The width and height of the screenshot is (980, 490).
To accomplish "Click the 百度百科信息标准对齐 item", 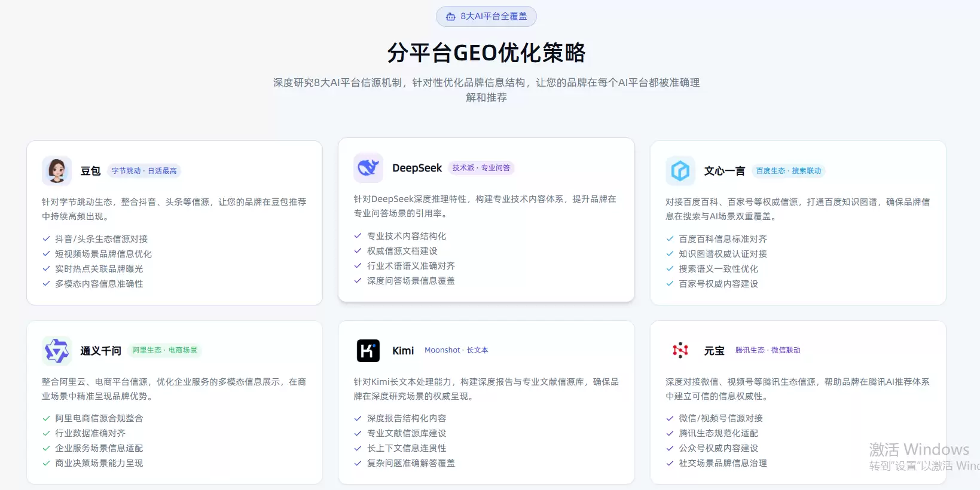I will [x=716, y=239].
